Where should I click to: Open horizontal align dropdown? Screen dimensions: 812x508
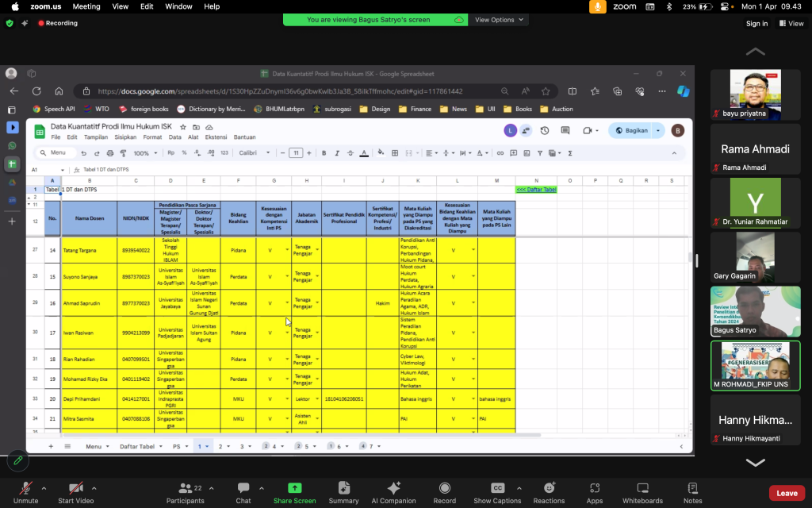[431, 153]
